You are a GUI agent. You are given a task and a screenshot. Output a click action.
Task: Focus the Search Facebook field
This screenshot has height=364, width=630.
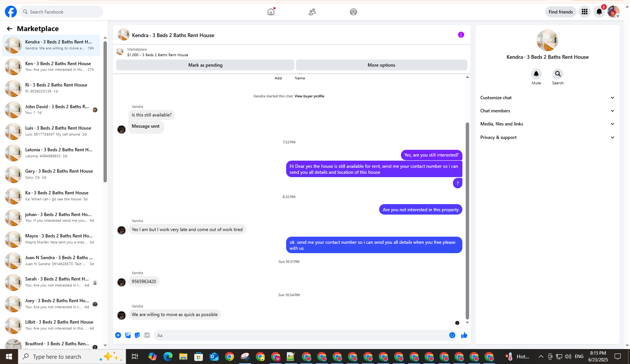click(x=61, y=12)
